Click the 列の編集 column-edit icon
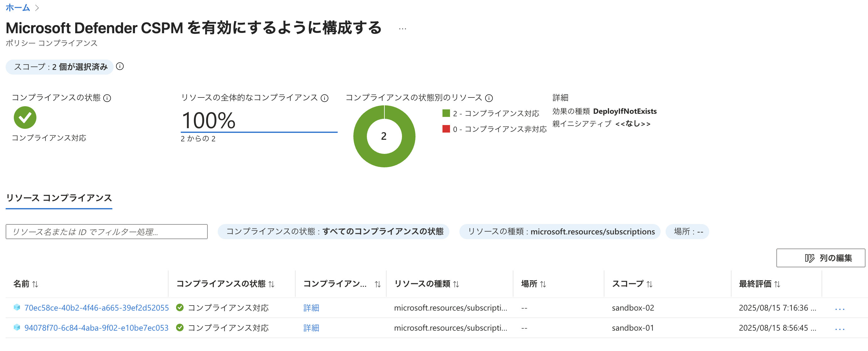The height and width of the screenshot is (351, 868). (x=809, y=258)
